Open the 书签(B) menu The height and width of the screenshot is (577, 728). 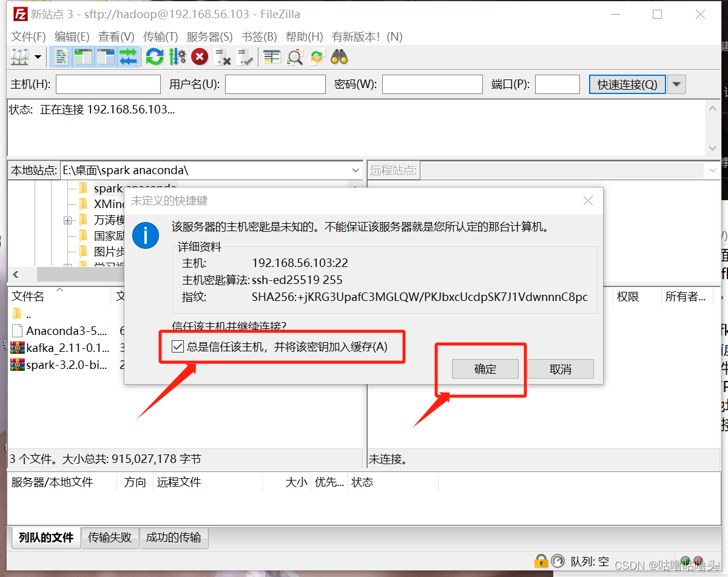[x=259, y=36]
